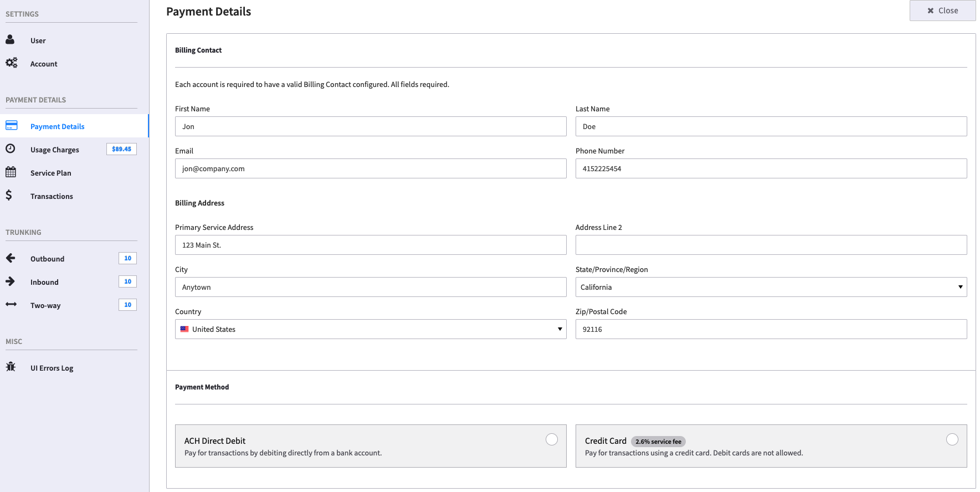Click the Inbound count badge 10
Screen dimensions: 980x492
pos(127,281)
